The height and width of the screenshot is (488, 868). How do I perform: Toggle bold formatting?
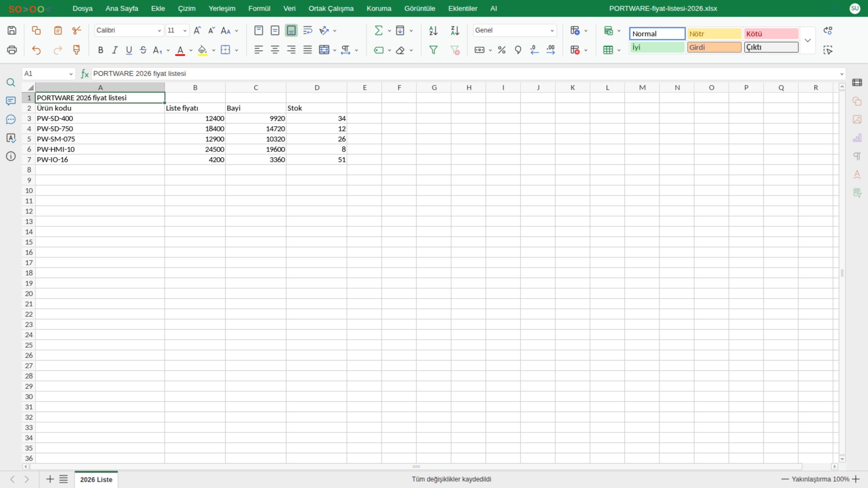[100, 50]
